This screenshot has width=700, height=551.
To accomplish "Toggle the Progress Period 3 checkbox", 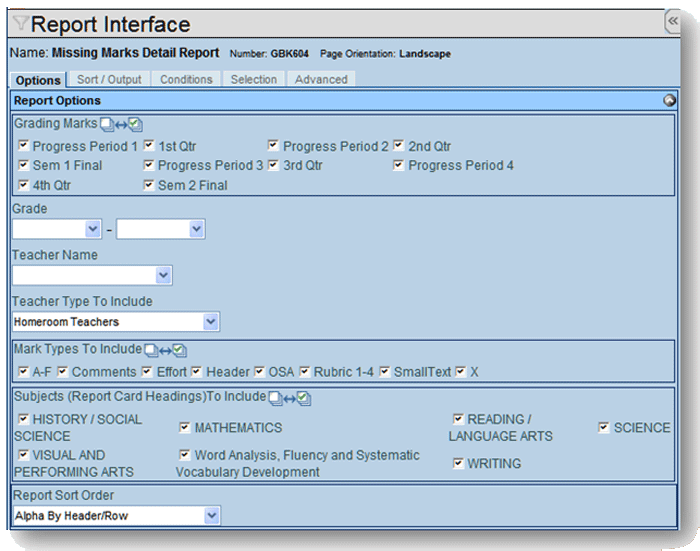I will pos(149,165).
